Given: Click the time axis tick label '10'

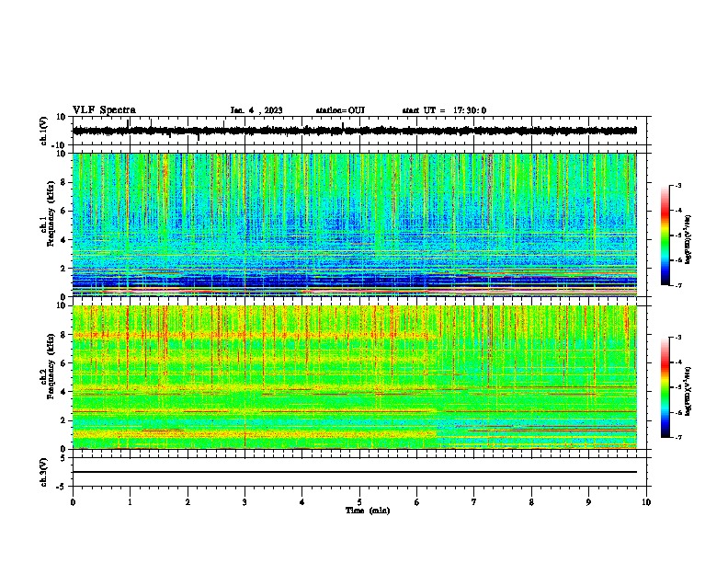Looking at the screenshot, I should pos(646,502).
